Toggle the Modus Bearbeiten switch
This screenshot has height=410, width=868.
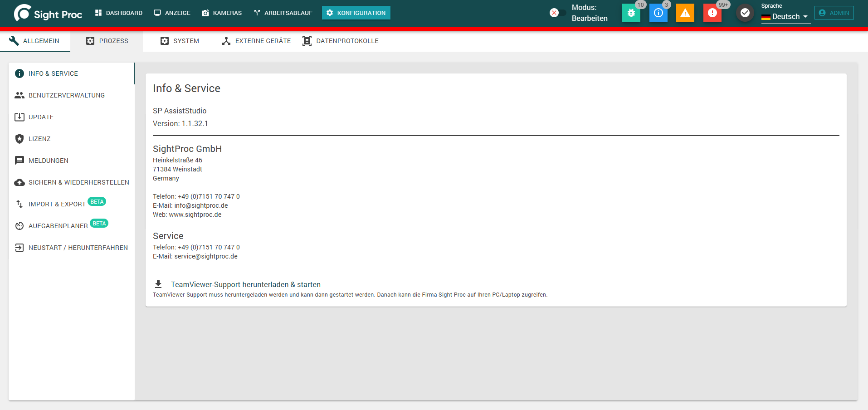[x=558, y=13]
